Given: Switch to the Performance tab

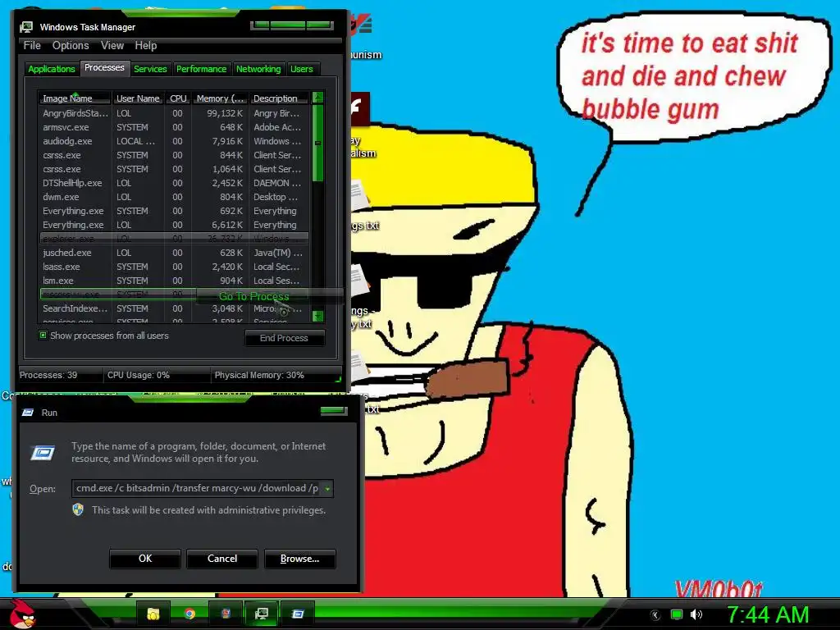Looking at the screenshot, I should (x=202, y=69).
